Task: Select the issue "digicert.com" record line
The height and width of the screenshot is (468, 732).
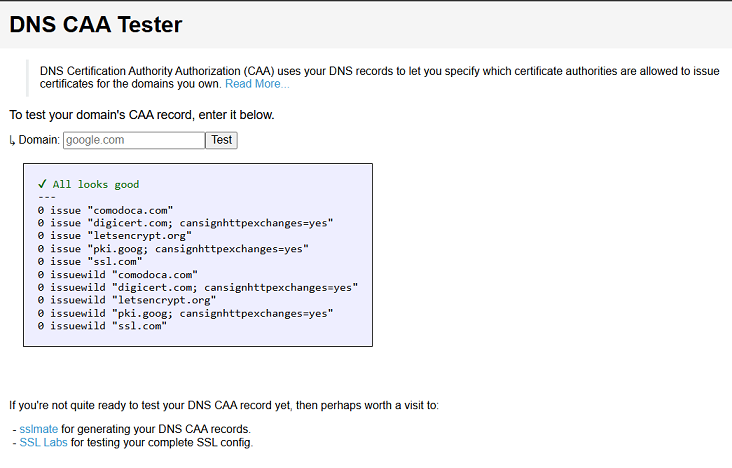Action: click(185, 223)
